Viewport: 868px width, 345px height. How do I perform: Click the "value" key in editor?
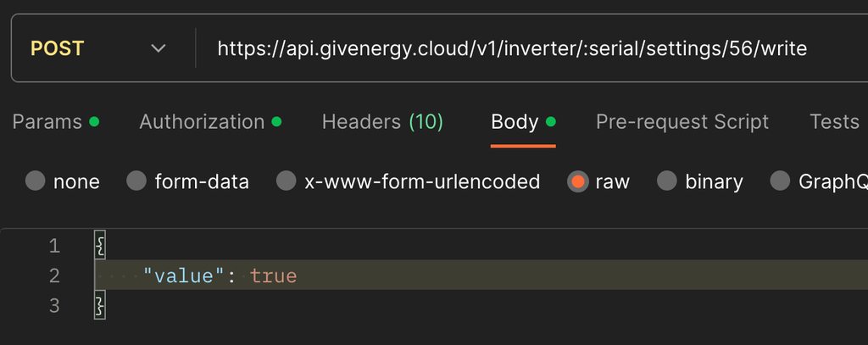point(183,275)
